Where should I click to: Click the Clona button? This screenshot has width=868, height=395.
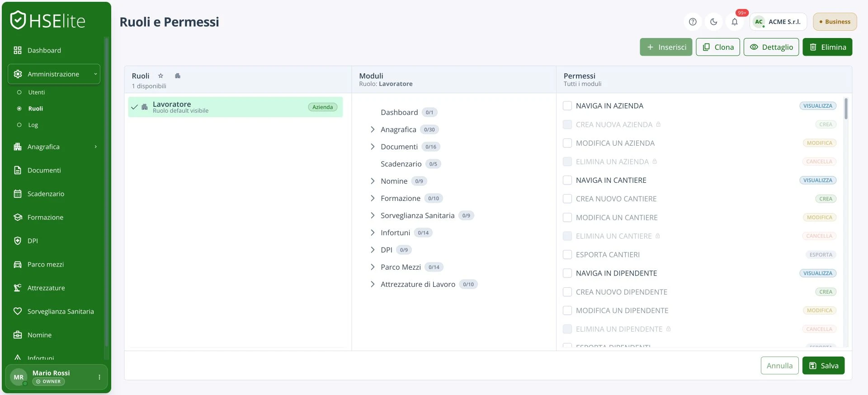point(718,47)
